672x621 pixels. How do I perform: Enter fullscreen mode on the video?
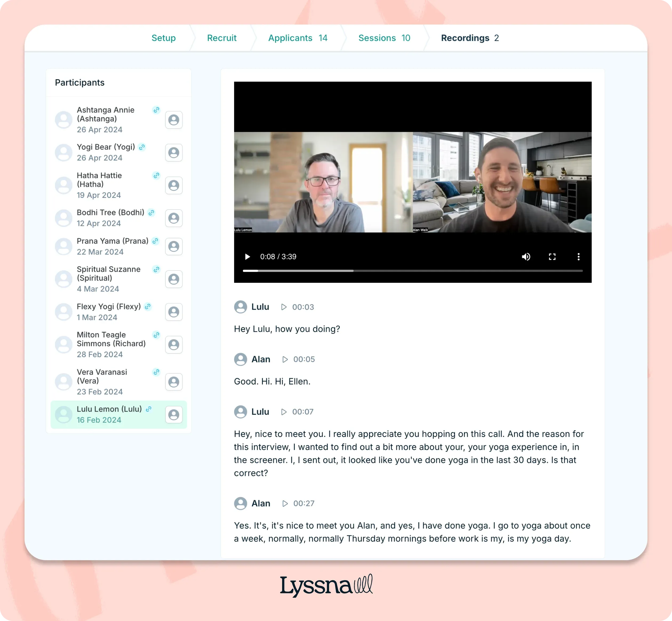(552, 257)
